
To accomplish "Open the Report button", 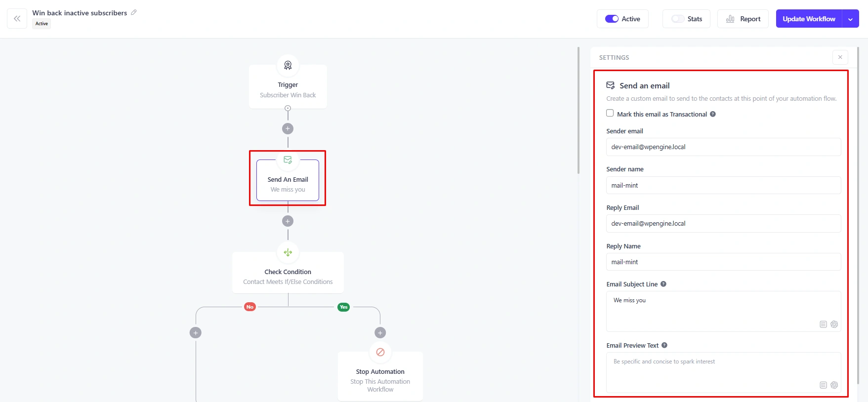I will tap(743, 19).
